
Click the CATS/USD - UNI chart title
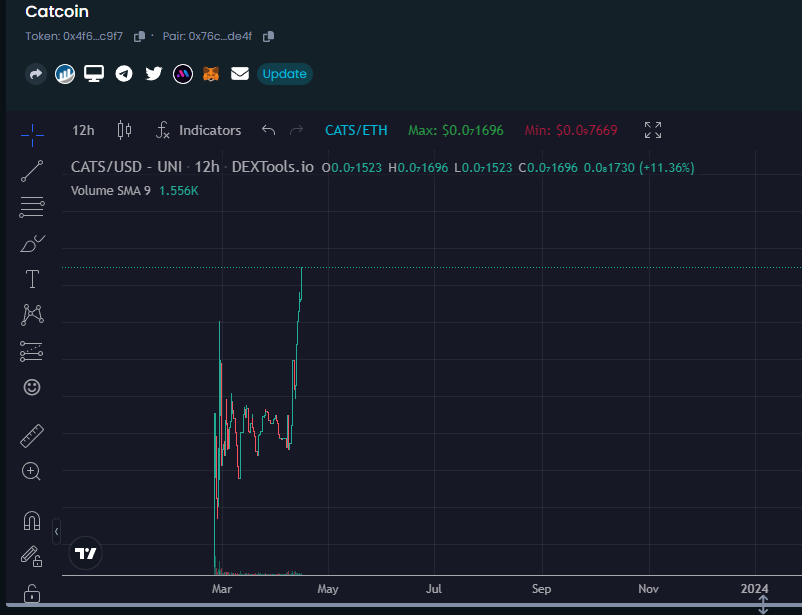coord(126,167)
